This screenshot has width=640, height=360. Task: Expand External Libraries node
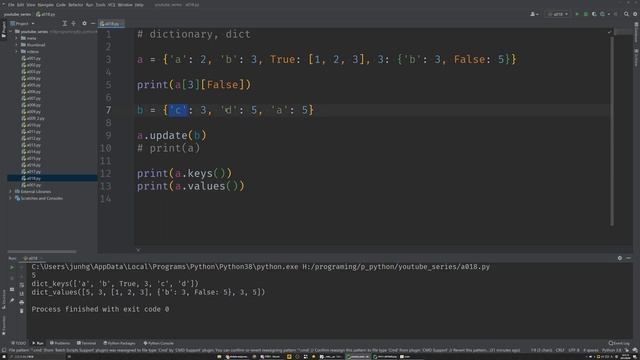[11, 191]
